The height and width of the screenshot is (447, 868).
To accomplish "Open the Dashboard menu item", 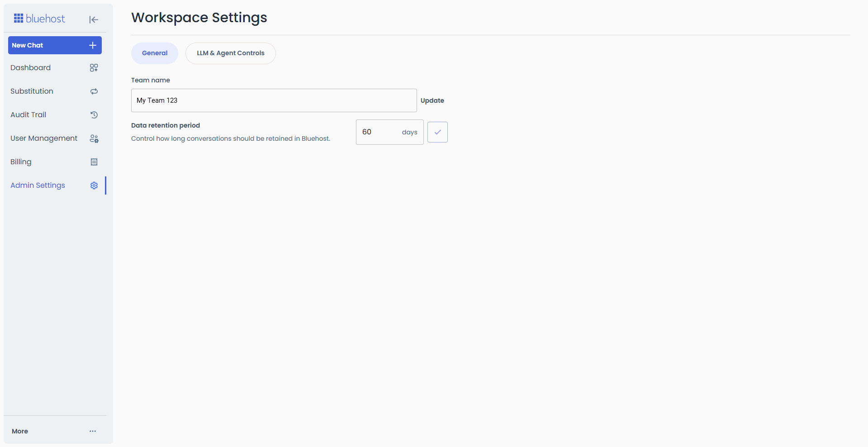I will pos(55,68).
